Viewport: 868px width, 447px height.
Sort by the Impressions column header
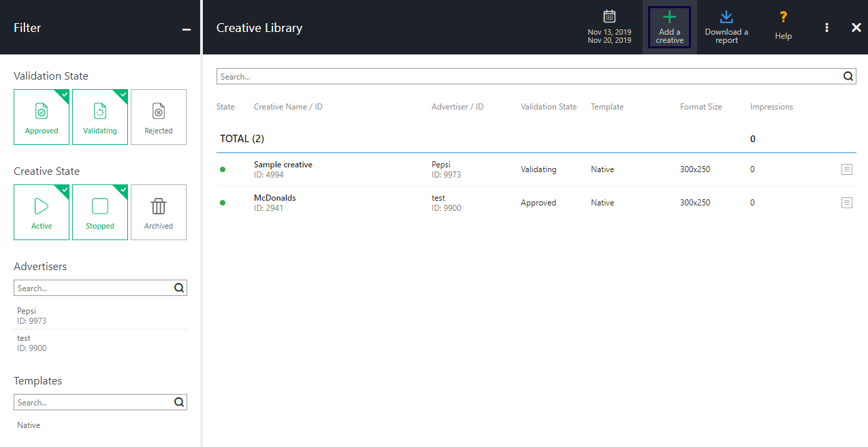(771, 107)
